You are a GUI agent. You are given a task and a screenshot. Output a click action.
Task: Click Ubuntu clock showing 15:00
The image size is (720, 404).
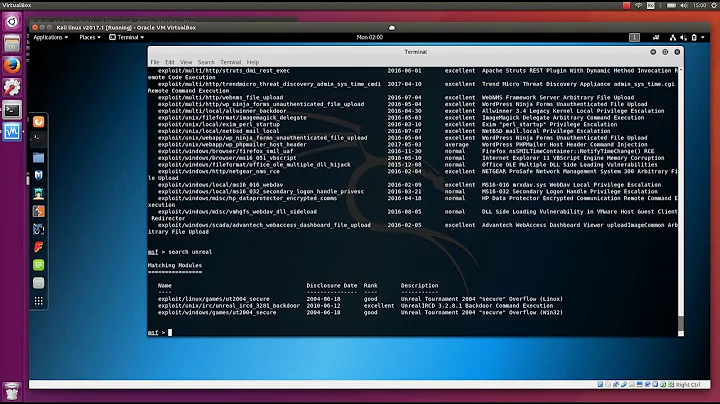pyautogui.click(x=699, y=6)
